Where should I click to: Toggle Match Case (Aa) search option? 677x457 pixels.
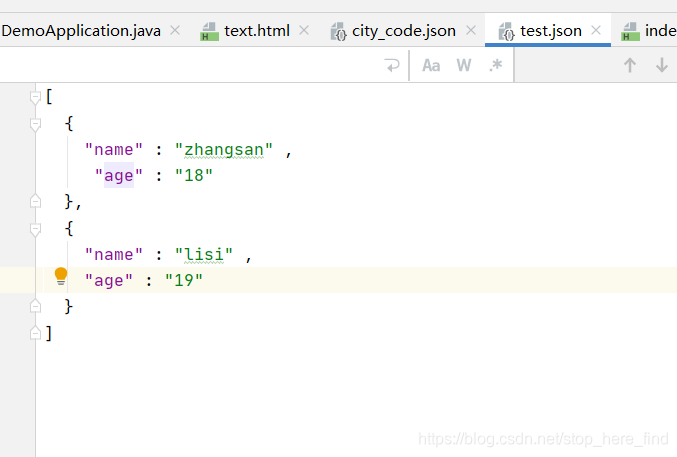pos(431,65)
